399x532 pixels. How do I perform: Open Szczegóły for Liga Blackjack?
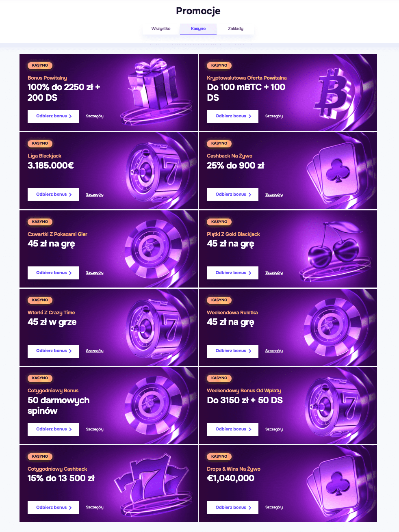(x=95, y=195)
